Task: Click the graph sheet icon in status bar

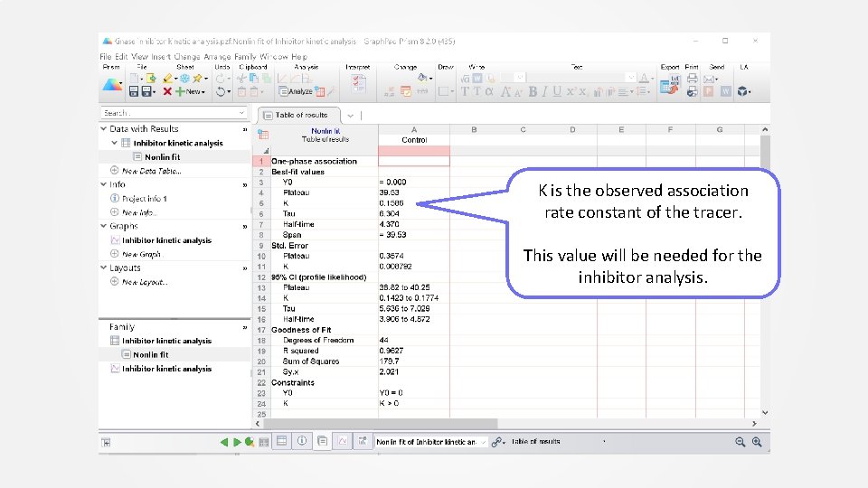Action: point(343,442)
